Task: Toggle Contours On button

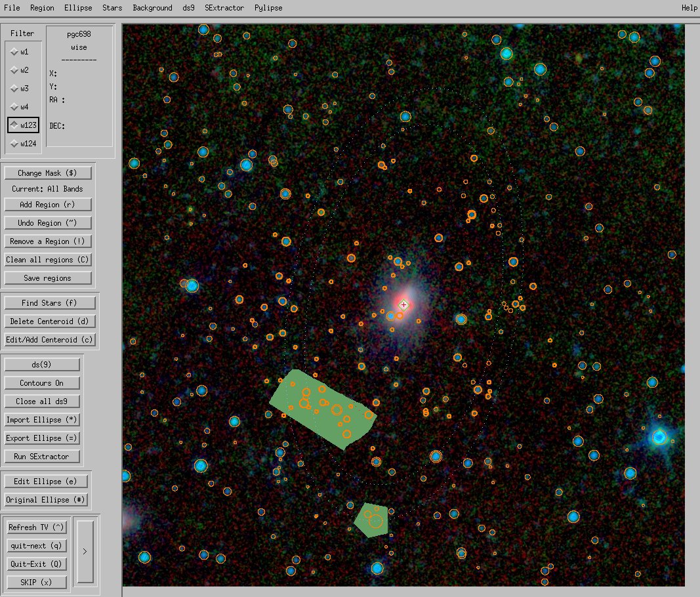Action: click(x=42, y=382)
